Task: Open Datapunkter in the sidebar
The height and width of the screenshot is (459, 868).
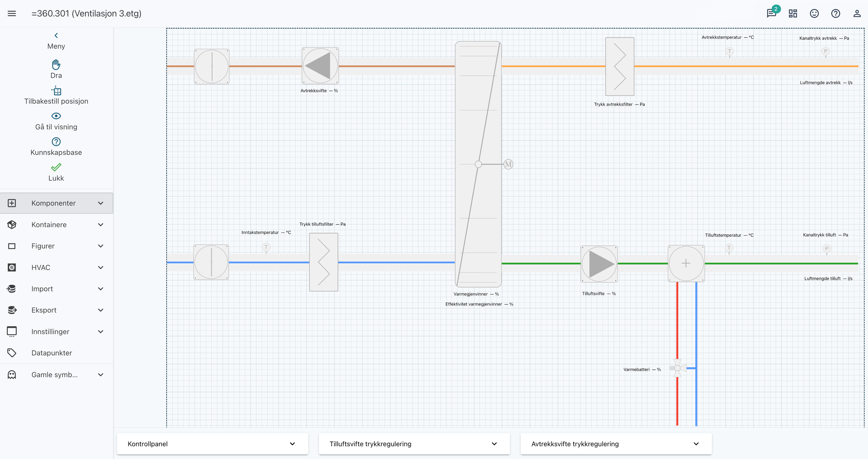Action: click(51, 353)
